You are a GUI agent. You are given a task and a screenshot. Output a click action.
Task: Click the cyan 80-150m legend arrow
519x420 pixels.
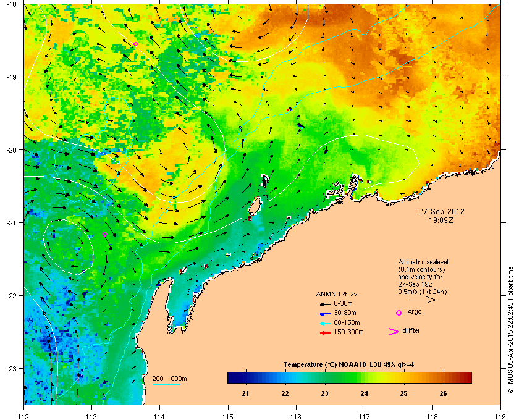[x=325, y=323]
